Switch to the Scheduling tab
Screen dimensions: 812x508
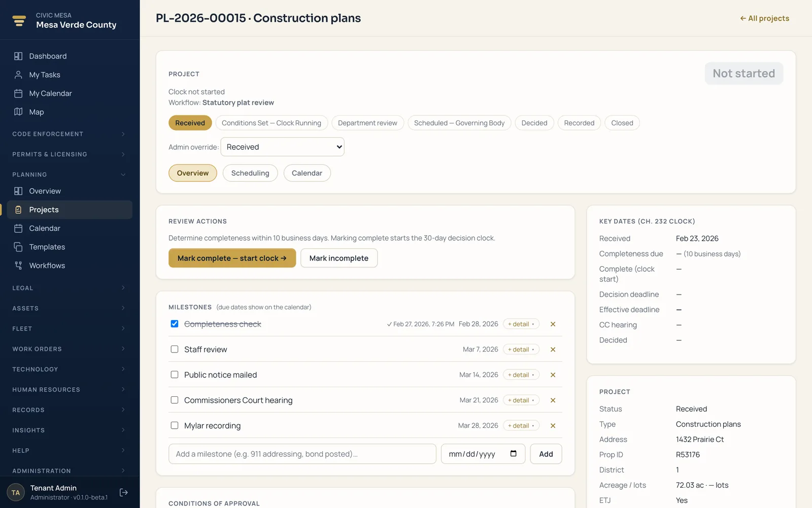[x=250, y=173]
